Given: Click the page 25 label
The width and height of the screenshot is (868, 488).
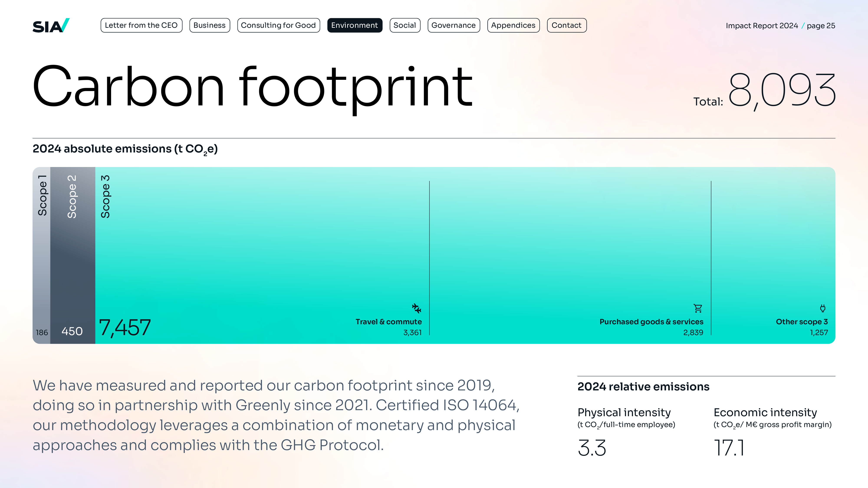Looking at the screenshot, I should 821,26.
